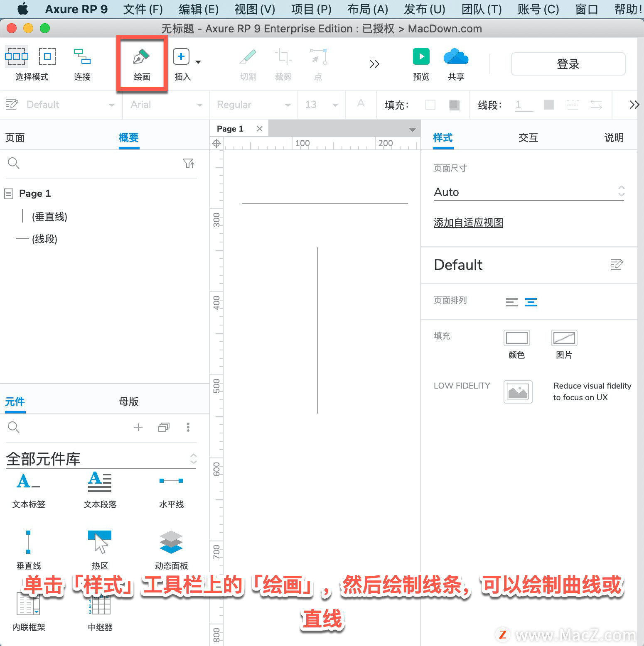This screenshot has height=646, width=644.
Task: Click the library window stack icon
Action: point(164,427)
